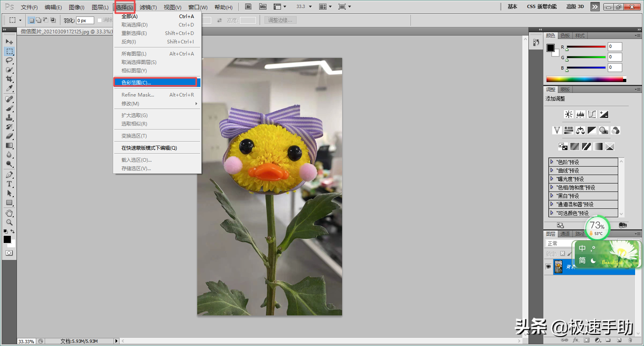Select the Zoom tool

[9, 222]
